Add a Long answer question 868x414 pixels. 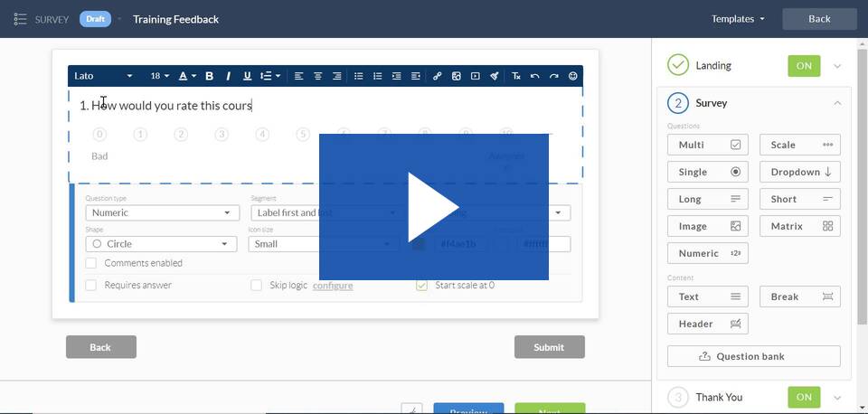tap(707, 199)
